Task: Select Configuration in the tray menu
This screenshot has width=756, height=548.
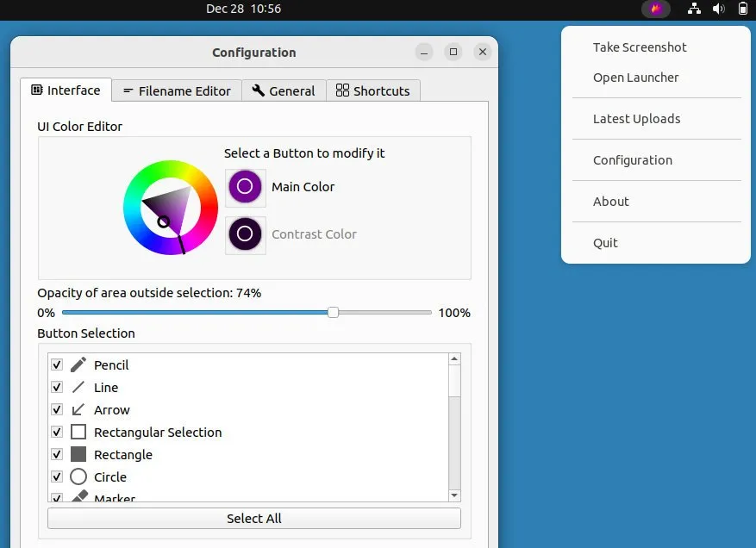Action: click(x=633, y=160)
